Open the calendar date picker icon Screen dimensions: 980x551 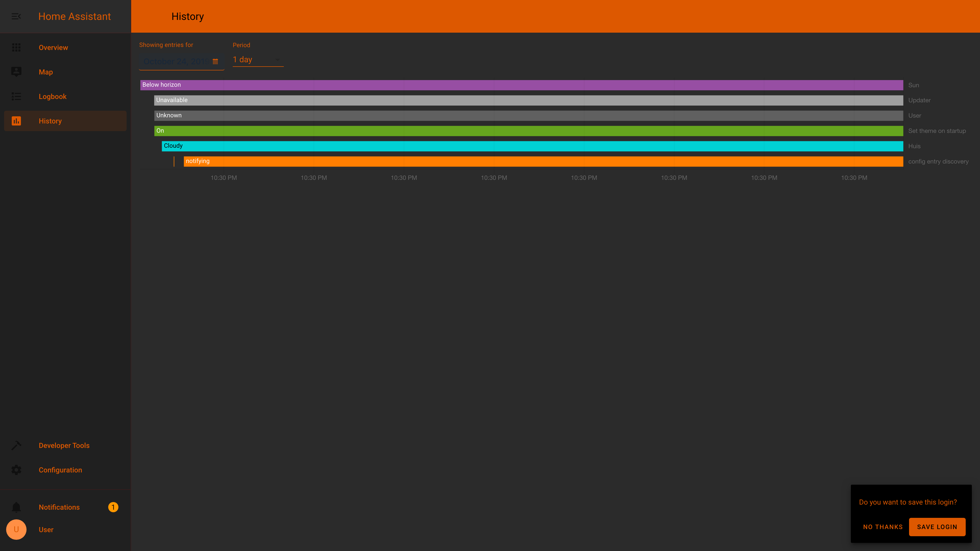pos(215,61)
